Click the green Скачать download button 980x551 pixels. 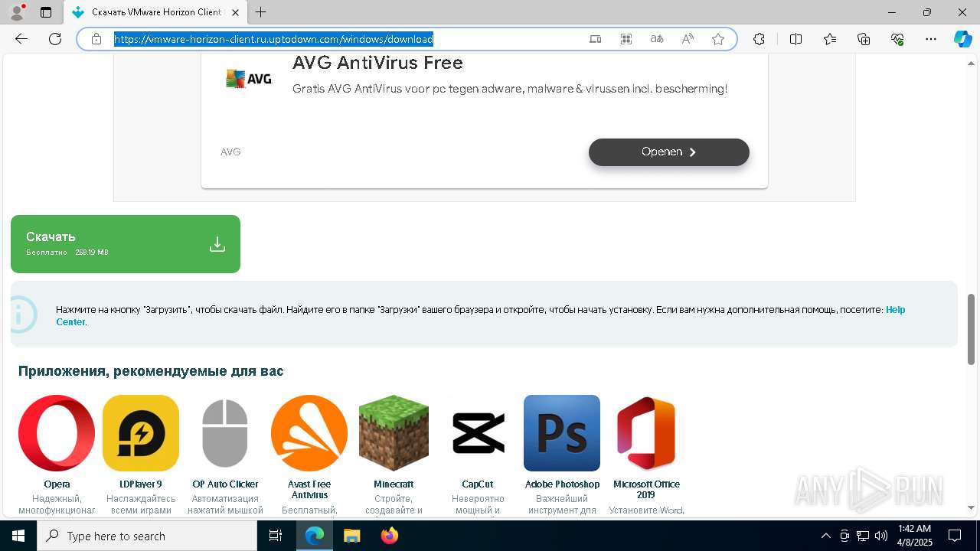point(126,244)
